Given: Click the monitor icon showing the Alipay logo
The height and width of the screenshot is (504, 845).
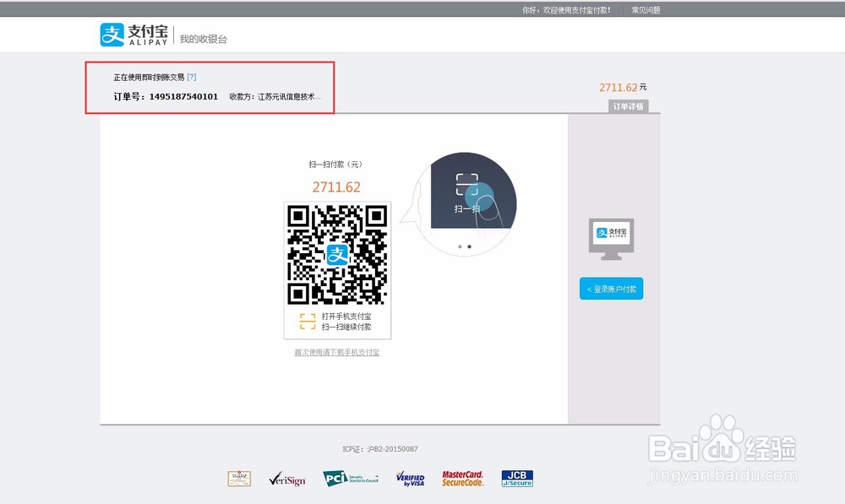Looking at the screenshot, I should click(x=610, y=237).
